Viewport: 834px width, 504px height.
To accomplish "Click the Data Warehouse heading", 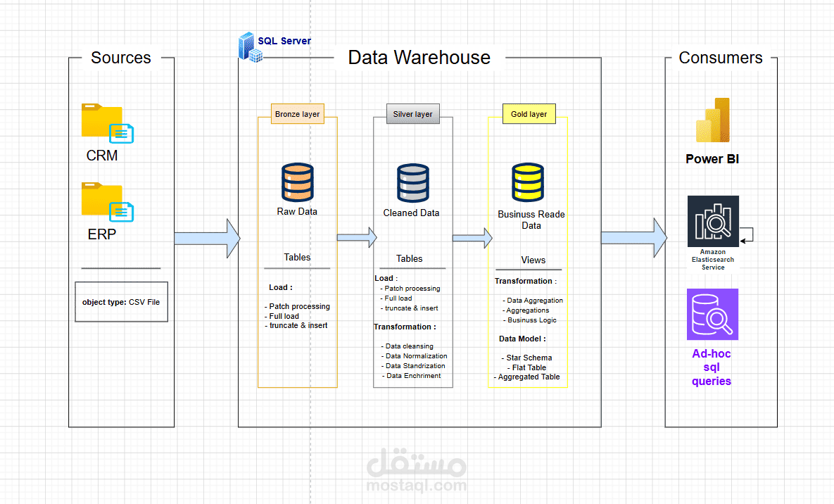I will [419, 58].
